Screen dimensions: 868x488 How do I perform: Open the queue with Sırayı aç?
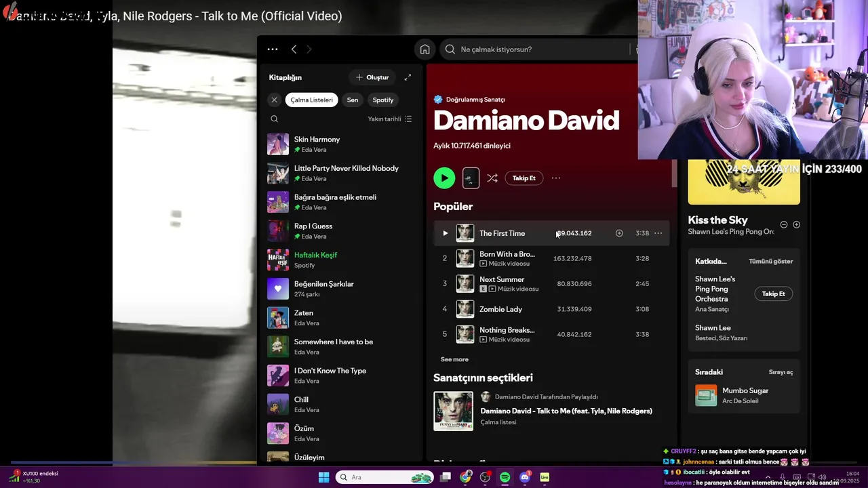tap(781, 372)
